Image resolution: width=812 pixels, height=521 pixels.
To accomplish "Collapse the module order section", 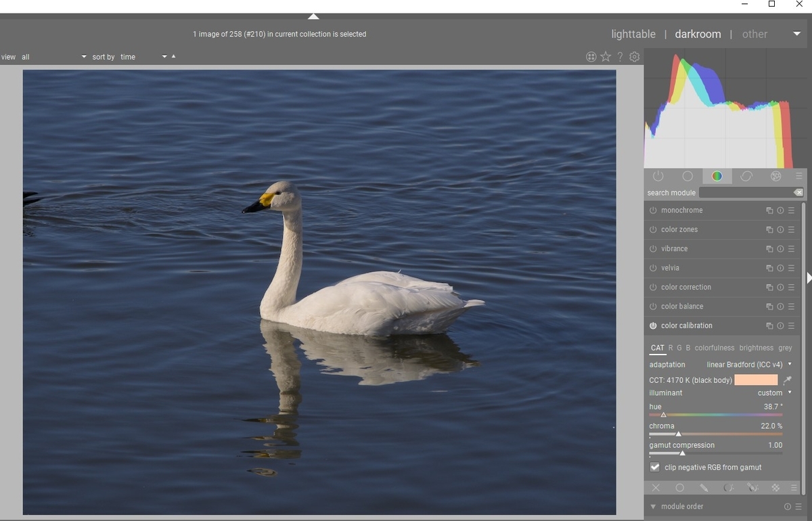I will coord(653,507).
